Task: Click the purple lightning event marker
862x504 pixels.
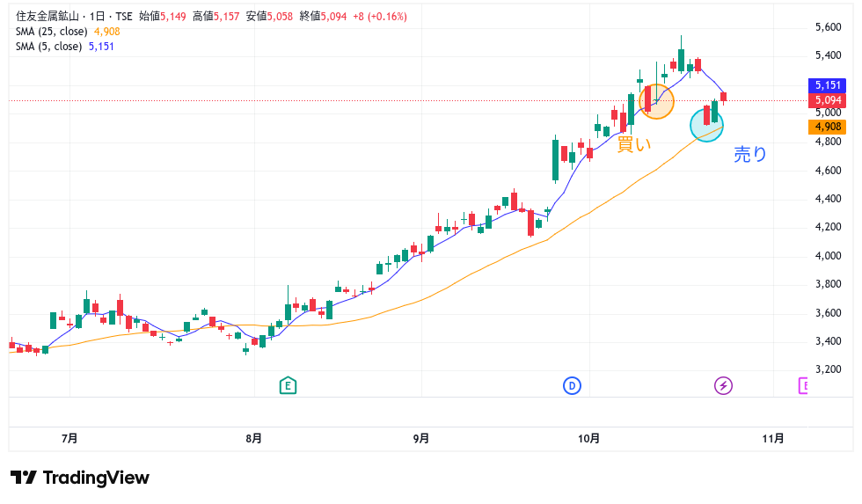Action: (723, 385)
